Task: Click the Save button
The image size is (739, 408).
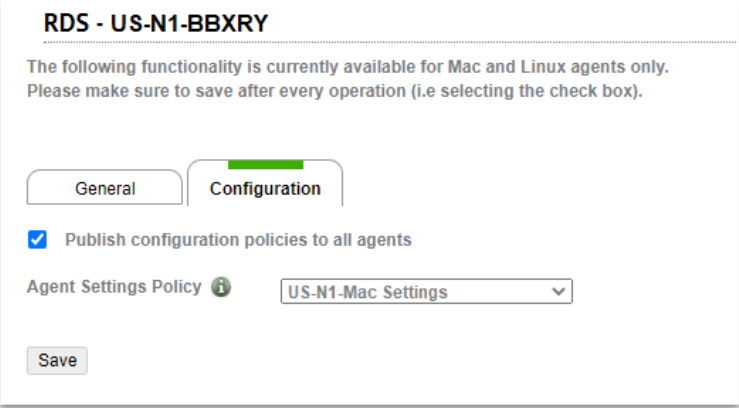Action: pos(57,360)
